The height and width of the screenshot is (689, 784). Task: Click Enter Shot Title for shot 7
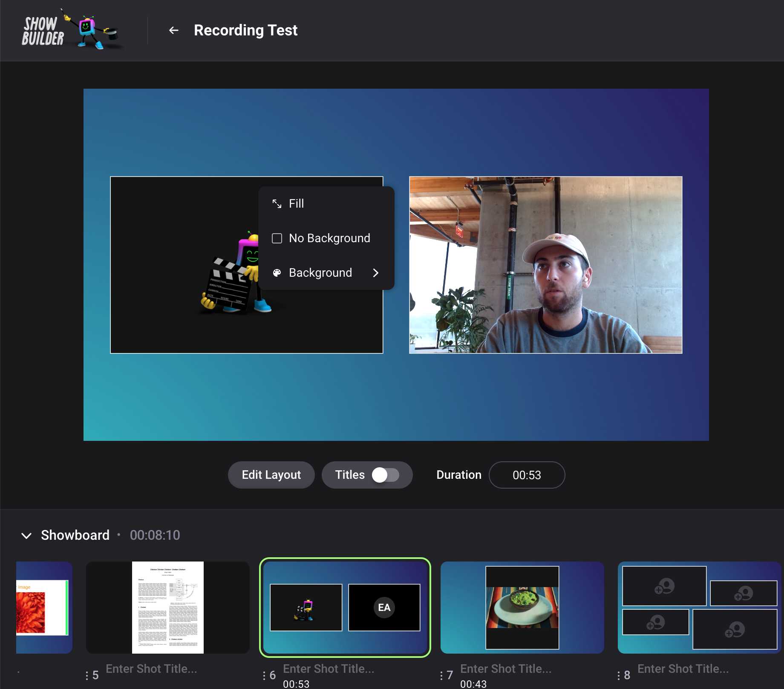tap(506, 669)
